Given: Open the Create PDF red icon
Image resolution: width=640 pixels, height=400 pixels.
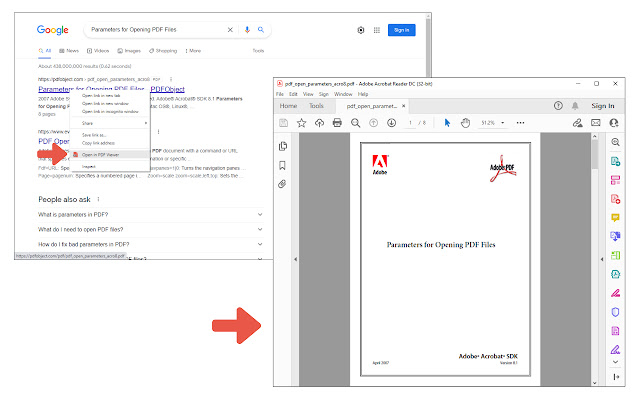Looking at the screenshot, I should coord(616,199).
